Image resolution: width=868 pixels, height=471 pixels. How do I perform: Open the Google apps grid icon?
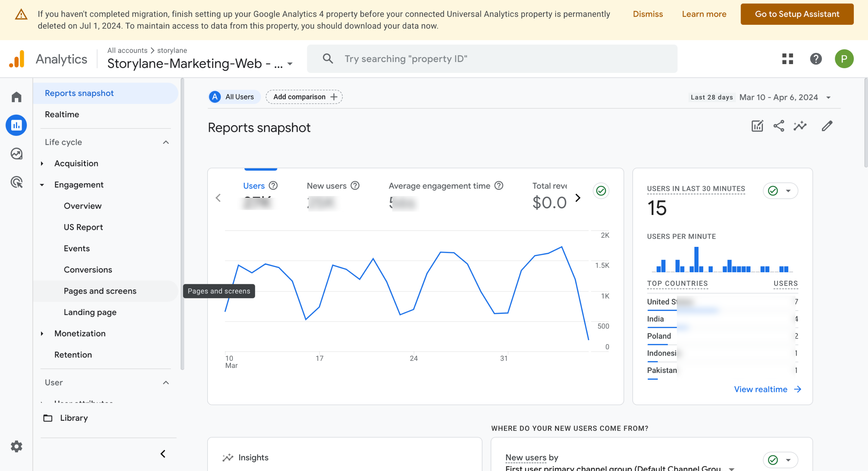pyautogui.click(x=787, y=59)
